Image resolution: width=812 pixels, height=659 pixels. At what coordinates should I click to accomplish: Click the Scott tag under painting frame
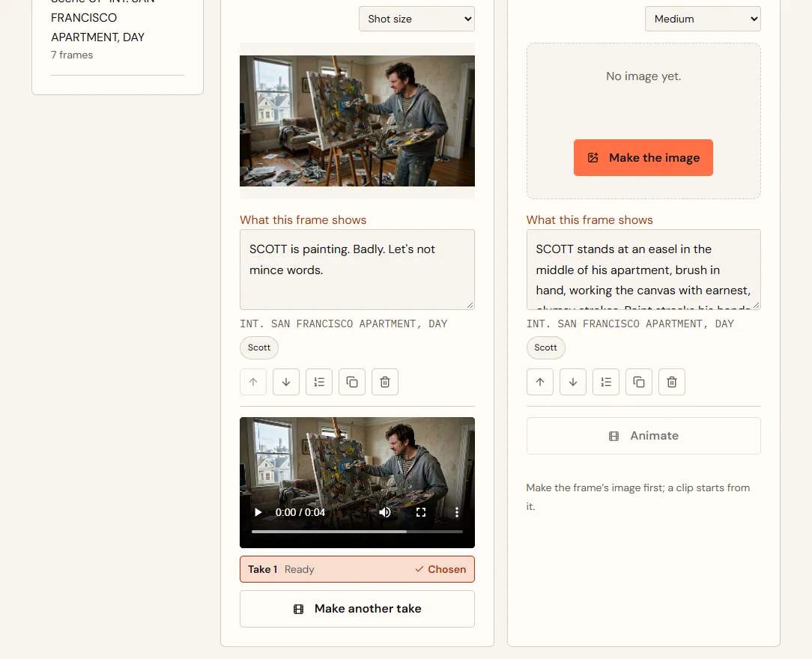tap(259, 347)
